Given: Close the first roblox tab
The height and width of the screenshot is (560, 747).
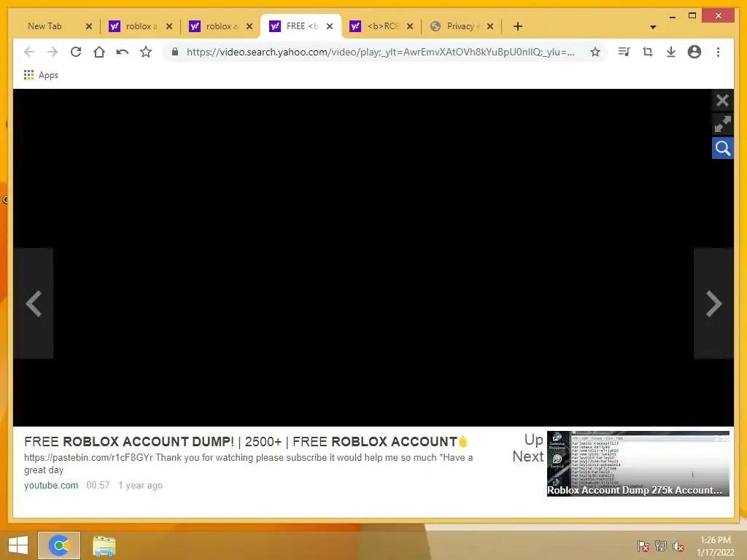Looking at the screenshot, I should coord(169,27).
